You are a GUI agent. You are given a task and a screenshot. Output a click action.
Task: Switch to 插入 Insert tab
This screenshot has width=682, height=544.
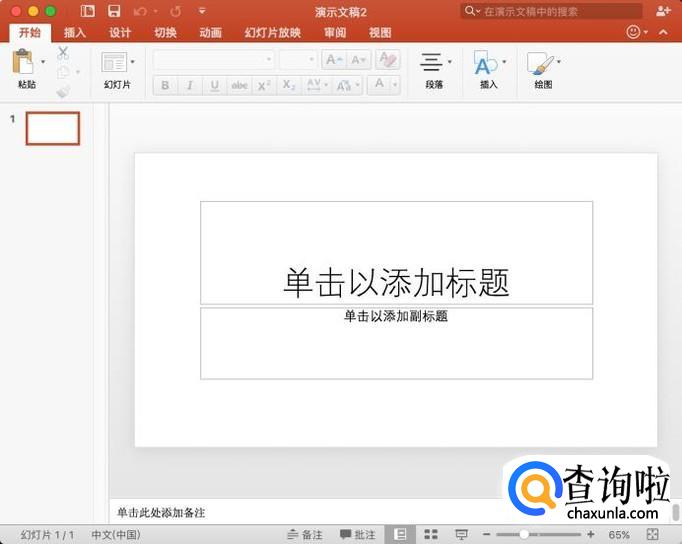click(75, 33)
